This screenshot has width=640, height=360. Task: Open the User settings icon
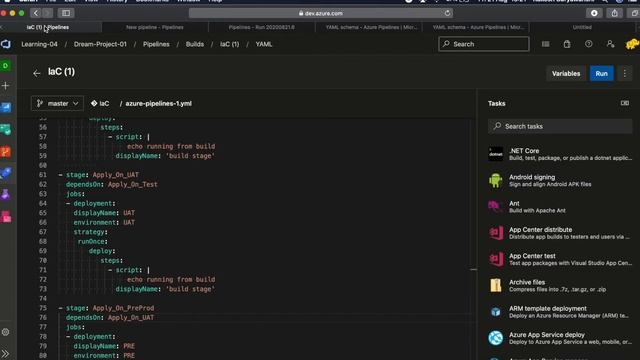[610, 44]
